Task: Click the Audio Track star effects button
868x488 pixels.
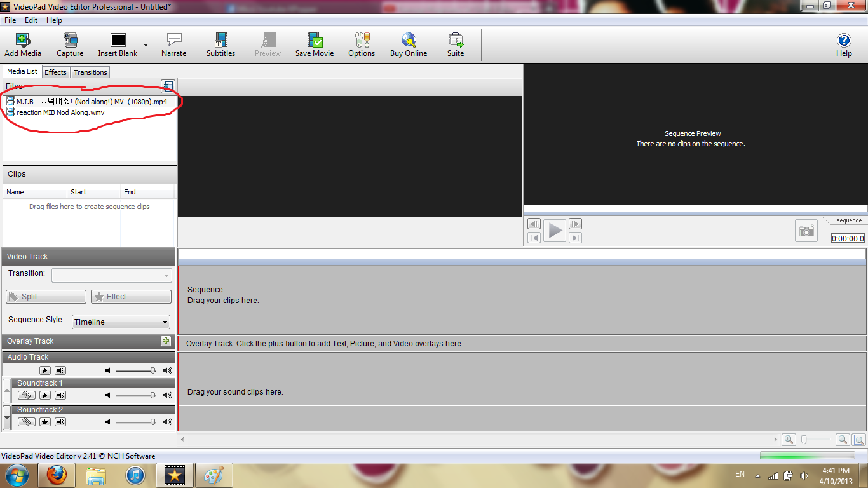Action: (x=44, y=370)
